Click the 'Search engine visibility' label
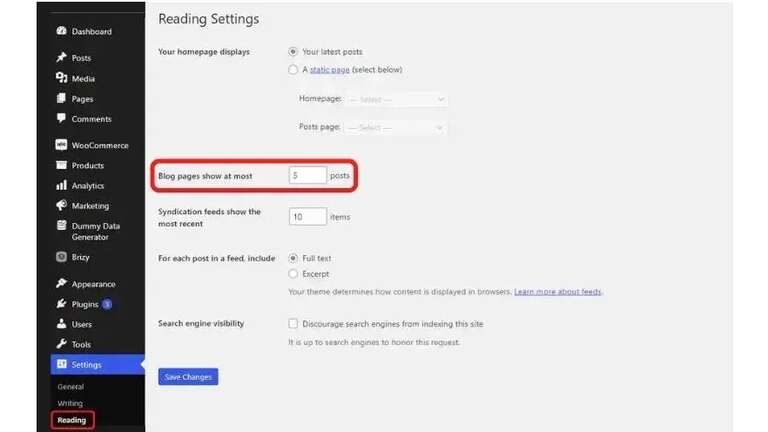This screenshot has width=768, height=432. [x=201, y=323]
